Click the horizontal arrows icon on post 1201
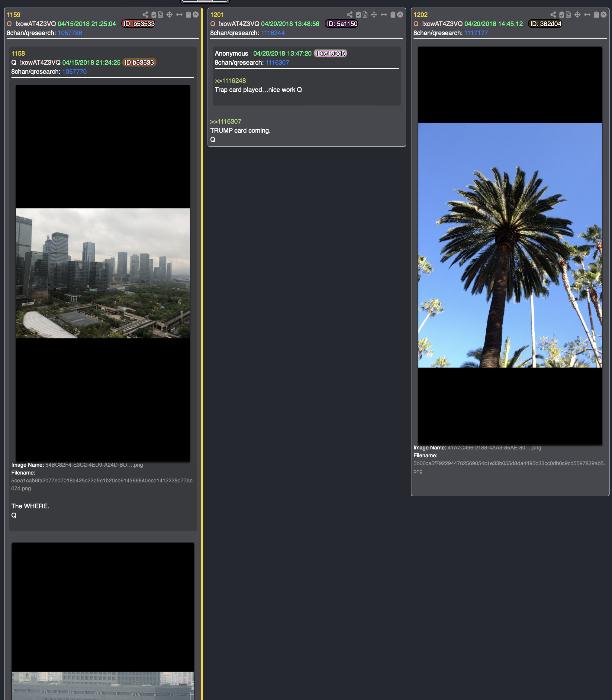 384,15
